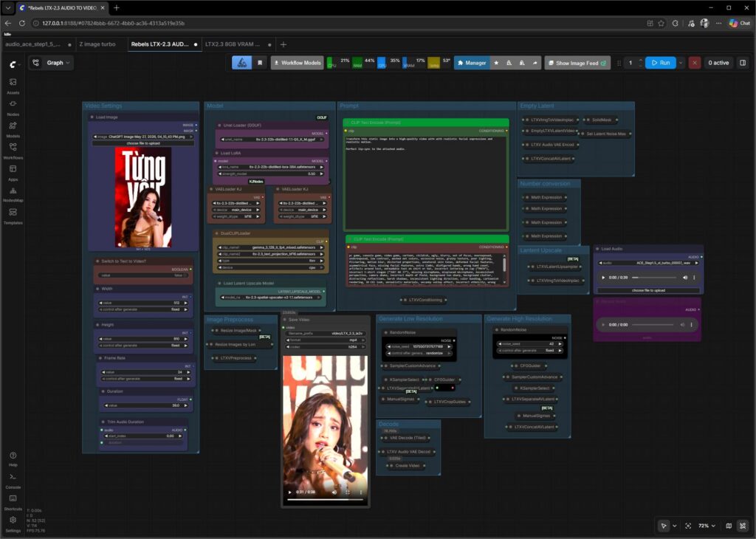Cancel current run with red X
Screen dimensions: 756x539
[694, 63]
